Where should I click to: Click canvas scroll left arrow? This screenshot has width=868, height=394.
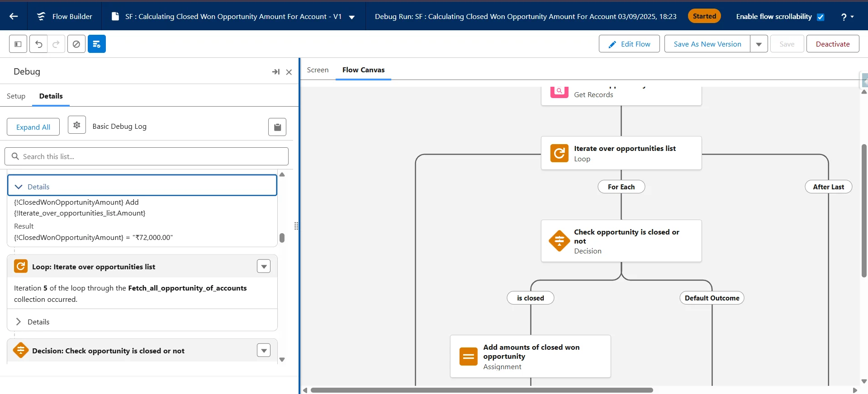pyautogui.click(x=305, y=390)
